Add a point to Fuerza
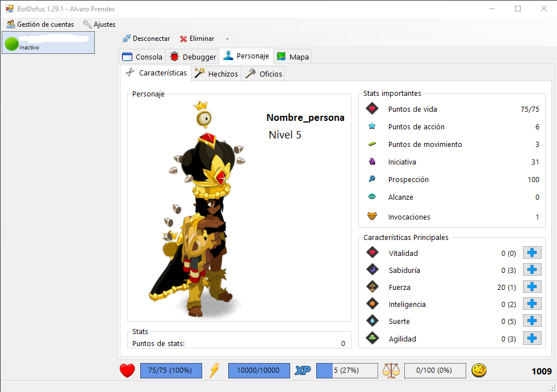This screenshot has height=392, width=557. [x=532, y=287]
